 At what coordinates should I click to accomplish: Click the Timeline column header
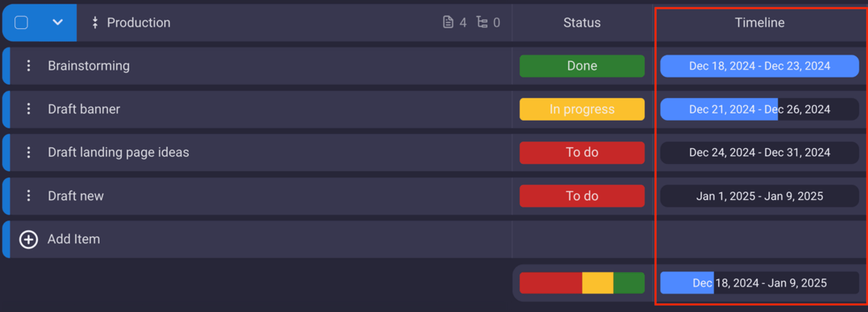pyautogui.click(x=759, y=22)
